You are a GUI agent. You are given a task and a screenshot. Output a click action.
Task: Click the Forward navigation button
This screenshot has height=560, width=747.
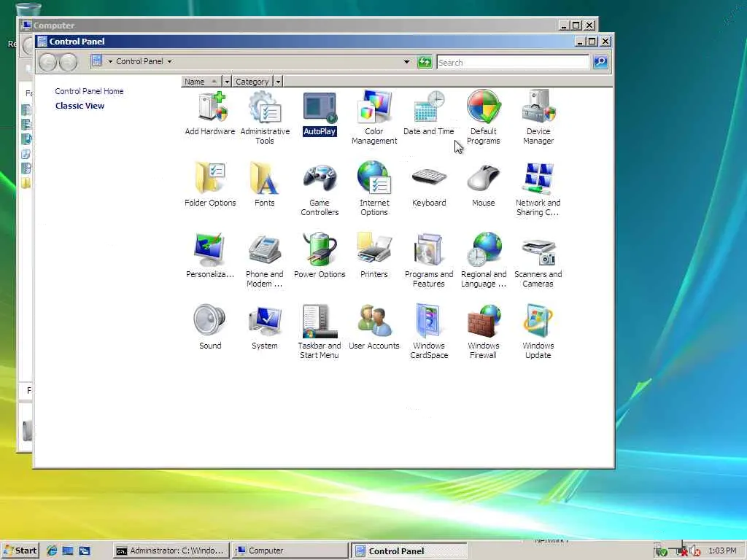click(68, 63)
